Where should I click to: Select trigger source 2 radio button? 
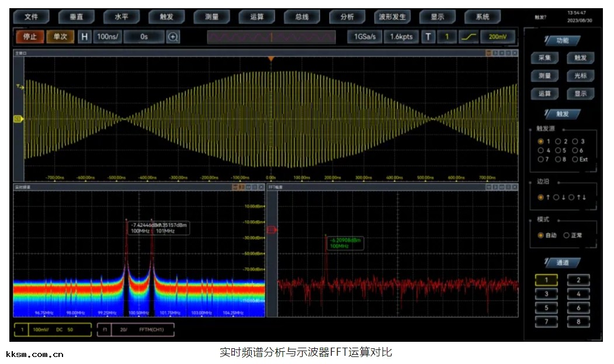click(558, 141)
